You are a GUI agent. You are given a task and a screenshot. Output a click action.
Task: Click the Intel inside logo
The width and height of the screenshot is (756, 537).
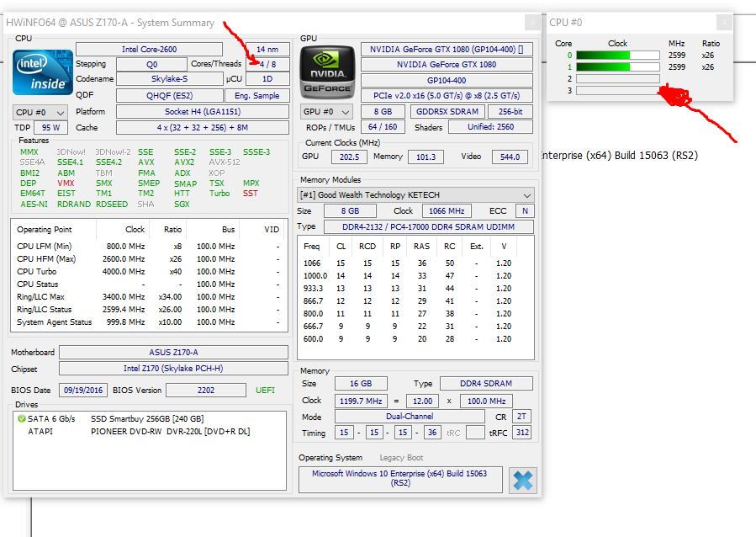pos(42,72)
